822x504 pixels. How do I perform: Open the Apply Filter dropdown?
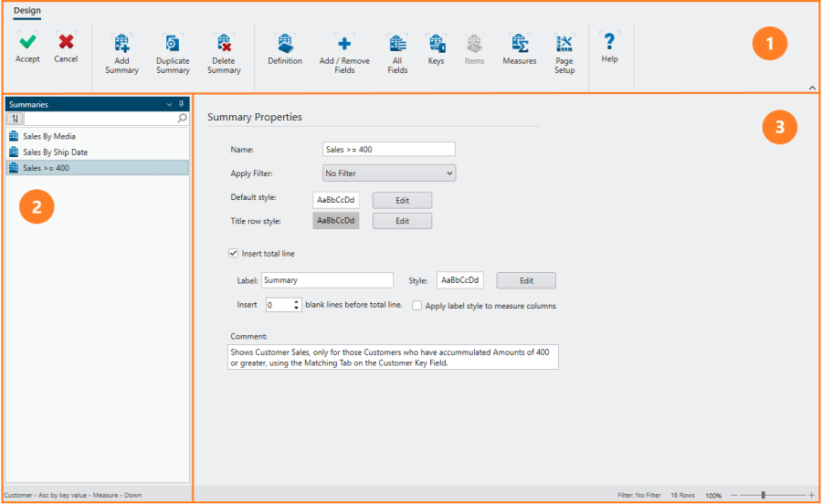[x=389, y=173]
